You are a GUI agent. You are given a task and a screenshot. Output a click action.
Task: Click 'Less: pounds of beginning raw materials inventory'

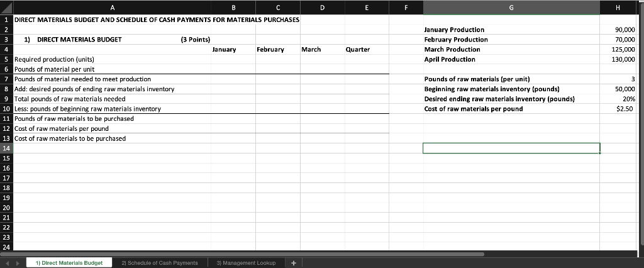coord(113,109)
